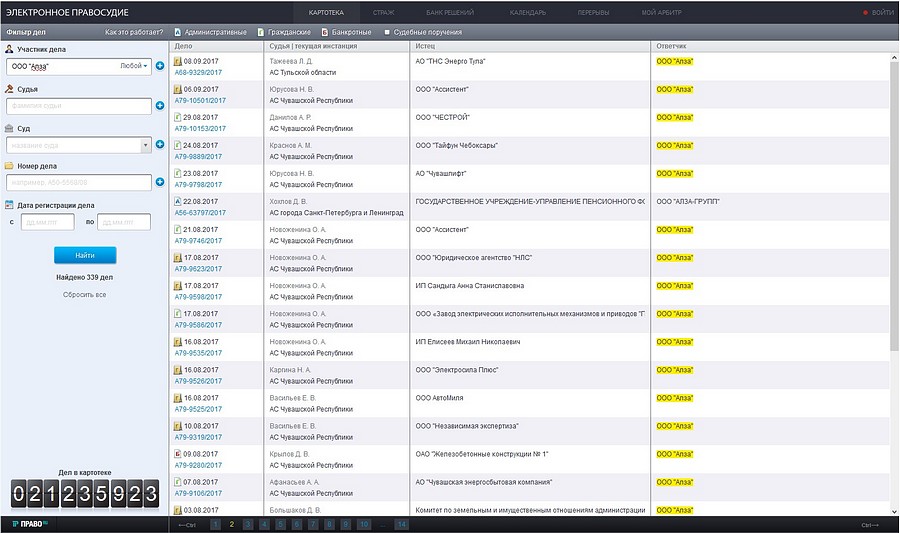Toggle the Административные case type filter
This screenshot has width=900, height=533.
point(211,32)
